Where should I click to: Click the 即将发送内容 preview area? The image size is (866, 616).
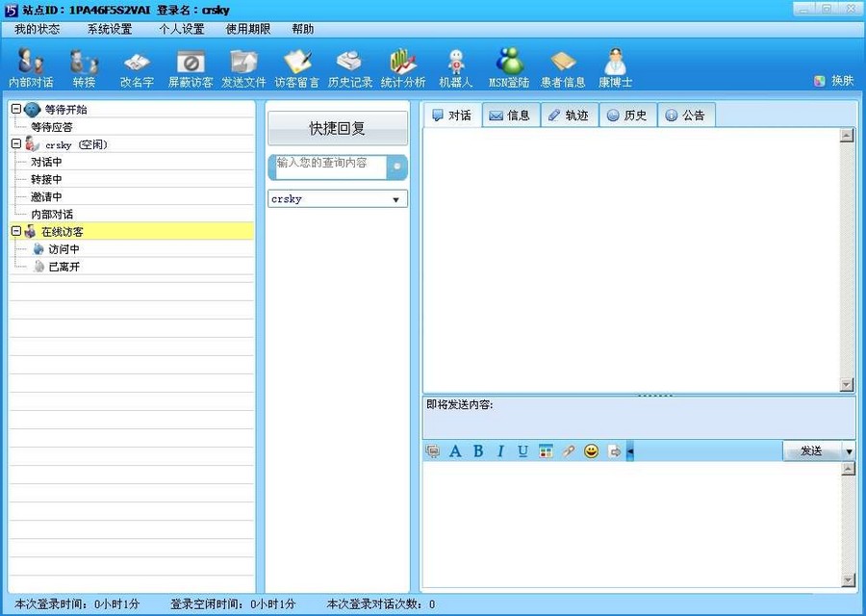tap(639, 418)
